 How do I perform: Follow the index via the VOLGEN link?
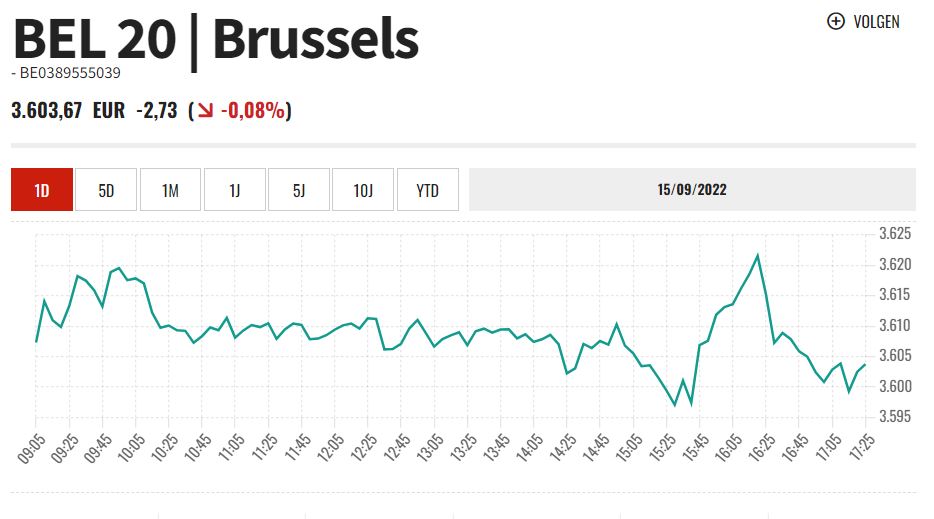(876, 21)
